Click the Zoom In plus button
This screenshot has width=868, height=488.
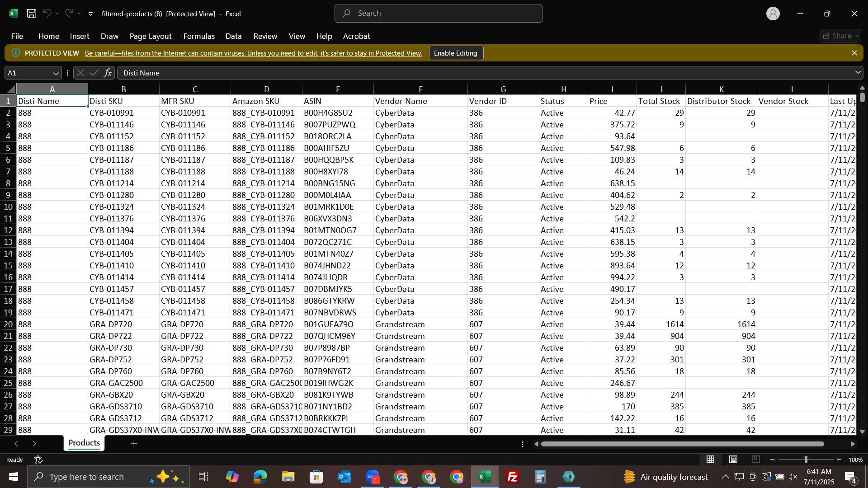[839, 460]
